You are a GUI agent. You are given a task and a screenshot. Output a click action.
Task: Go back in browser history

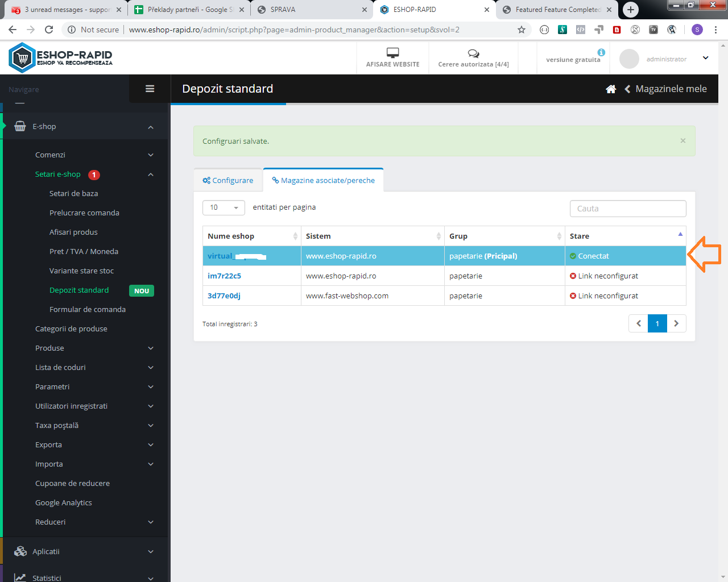tap(13, 30)
